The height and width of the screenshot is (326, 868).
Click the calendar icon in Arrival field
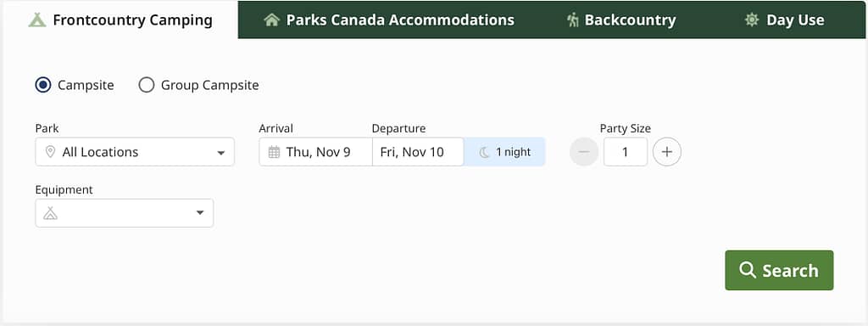tap(274, 152)
